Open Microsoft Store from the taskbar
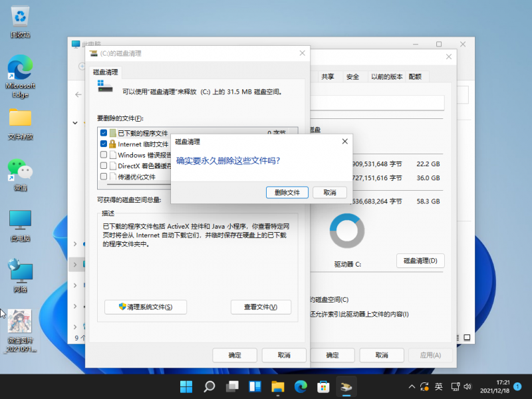Image resolution: width=532 pixels, height=399 pixels. [x=323, y=386]
